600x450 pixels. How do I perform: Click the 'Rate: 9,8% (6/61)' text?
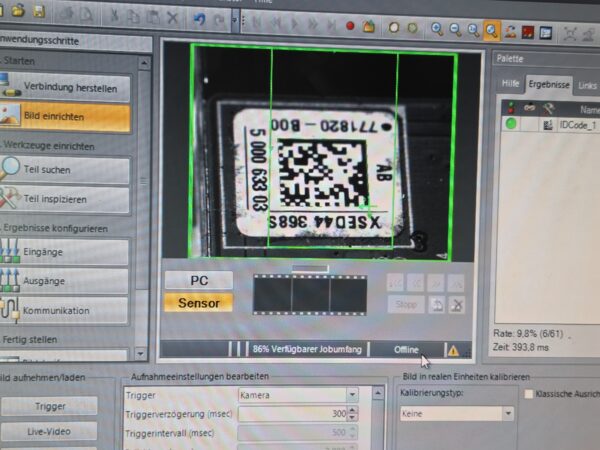528,334
